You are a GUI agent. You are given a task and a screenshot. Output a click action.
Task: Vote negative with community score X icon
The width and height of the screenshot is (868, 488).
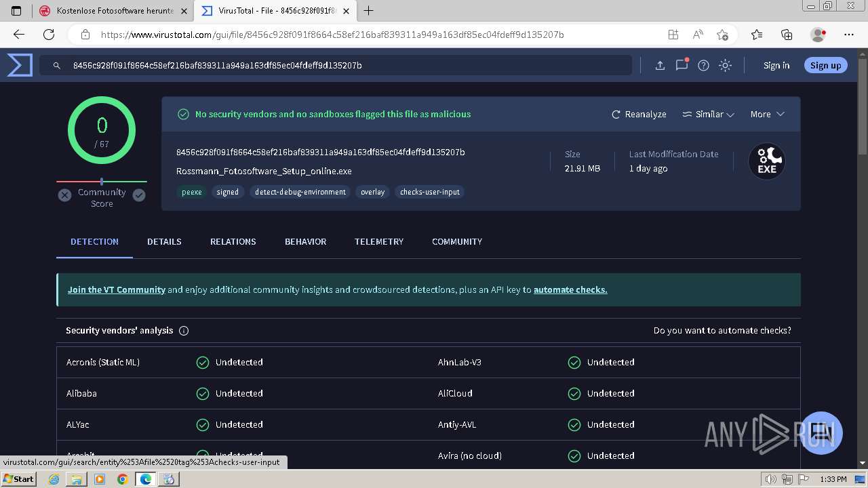pyautogui.click(x=64, y=195)
